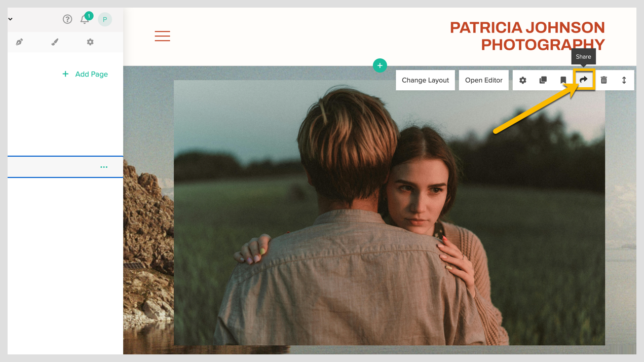Duplicate the section with copy icon
Screen dimensions: 644x362
pos(543,80)
